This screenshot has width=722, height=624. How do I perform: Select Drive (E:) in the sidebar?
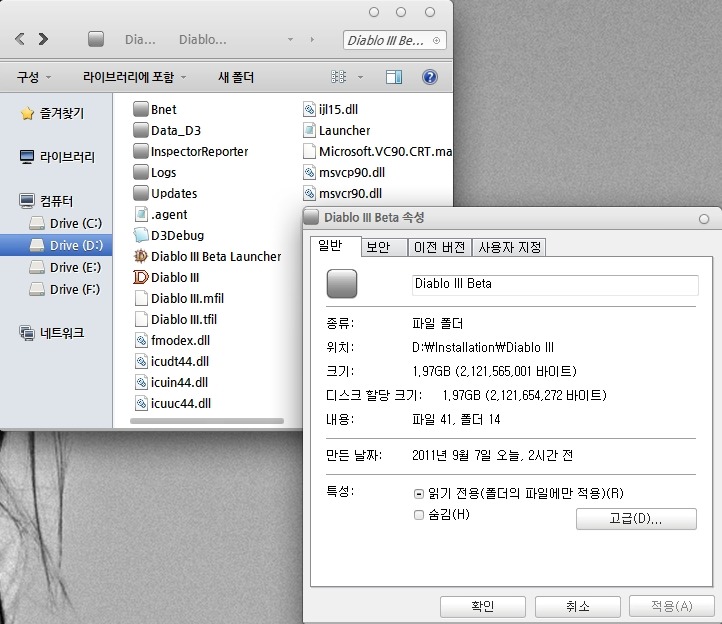tap(65, 268)
